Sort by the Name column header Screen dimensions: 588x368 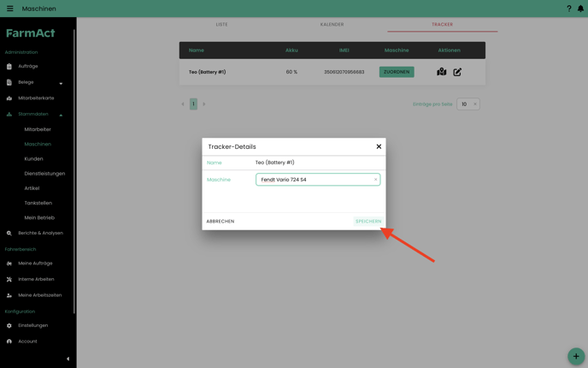tap(197, 50)
